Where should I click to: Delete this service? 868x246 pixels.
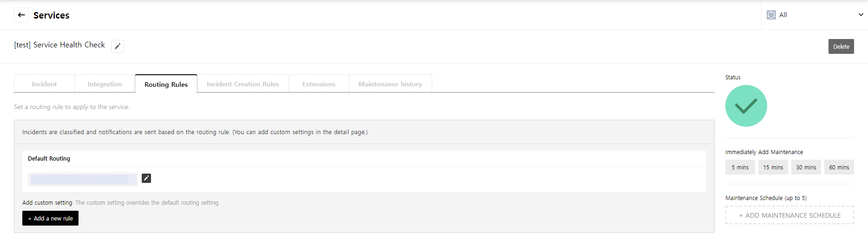841,46
